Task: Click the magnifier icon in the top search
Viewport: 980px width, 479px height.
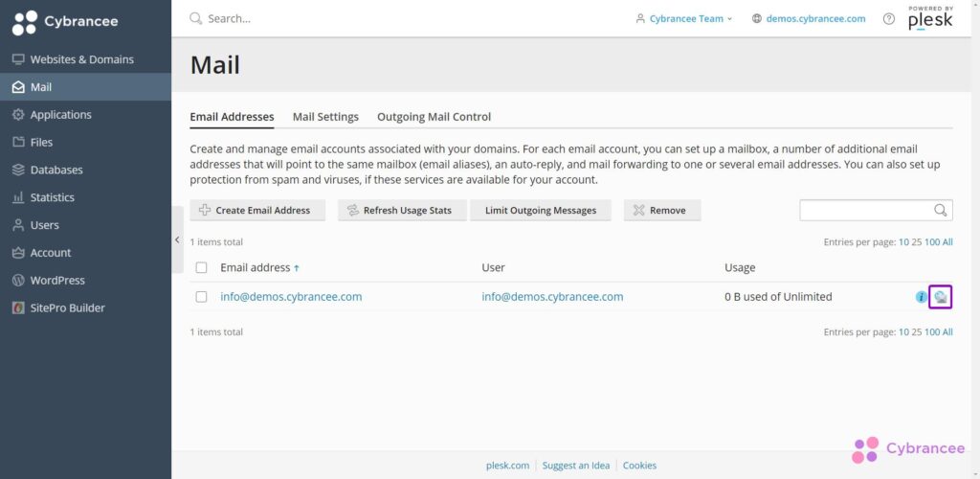Action: tap(195, 18)
